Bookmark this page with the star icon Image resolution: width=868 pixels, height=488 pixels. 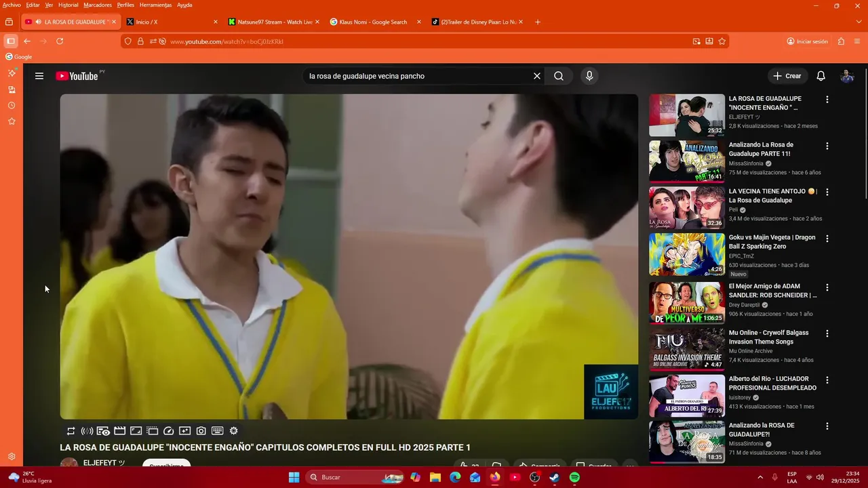(722, 41)
